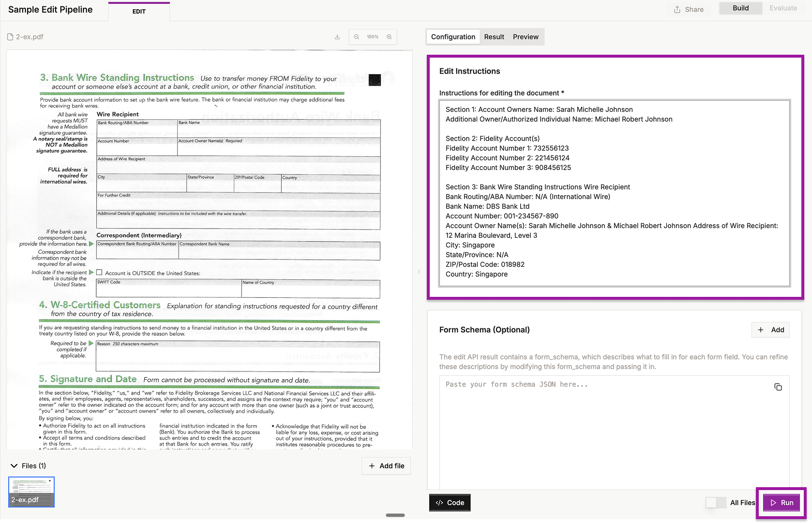Click the Account Number field in PDF
The height and width of the screenshot is (523, 812).
pyautogui.click(x=137, y=147)
